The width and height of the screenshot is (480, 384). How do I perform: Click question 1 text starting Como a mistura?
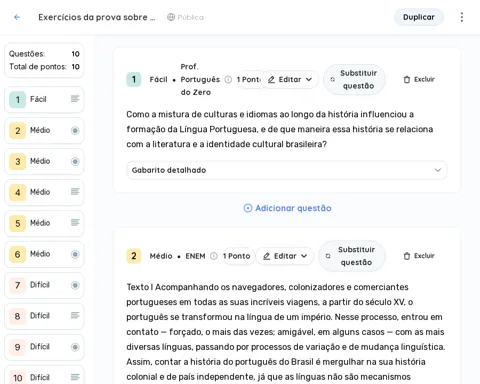pos(280,129)
